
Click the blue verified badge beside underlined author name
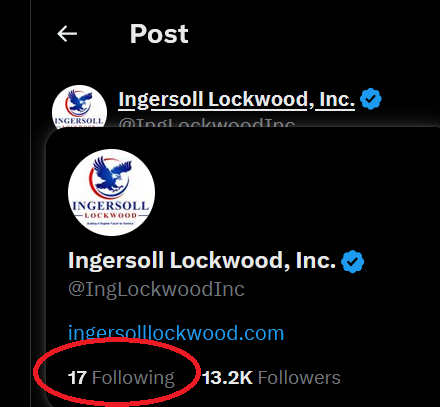(370, 99)
